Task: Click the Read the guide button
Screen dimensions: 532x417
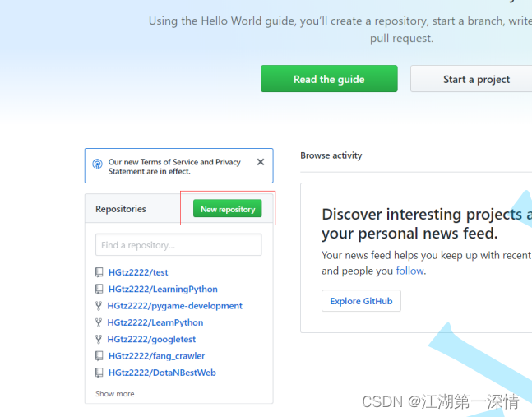Action: [329, 79]
